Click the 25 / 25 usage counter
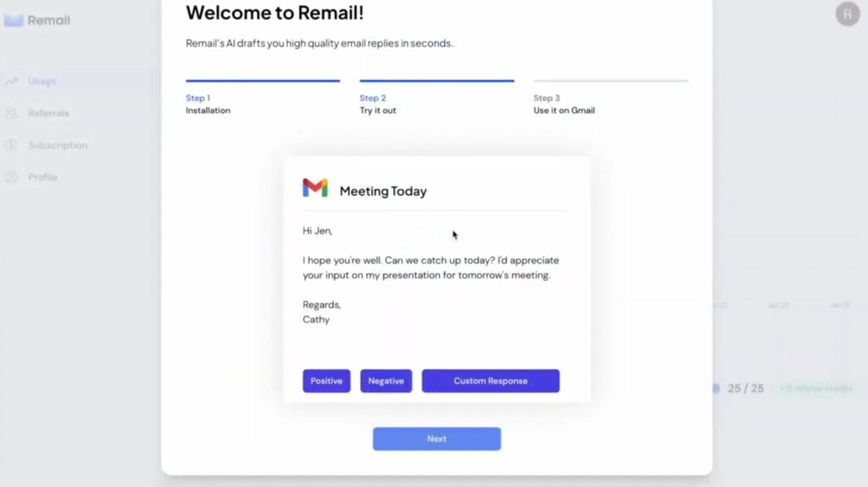Screen dimensions: 868x487 coord(745,389)
